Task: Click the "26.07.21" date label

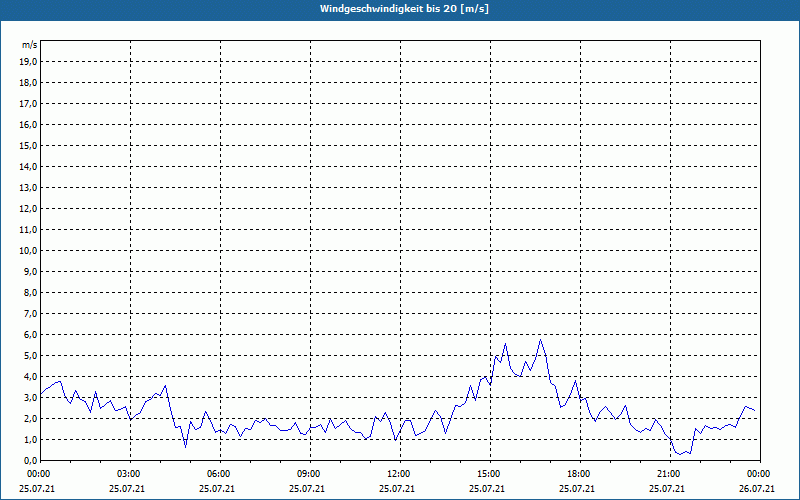Action: [757, 489]
